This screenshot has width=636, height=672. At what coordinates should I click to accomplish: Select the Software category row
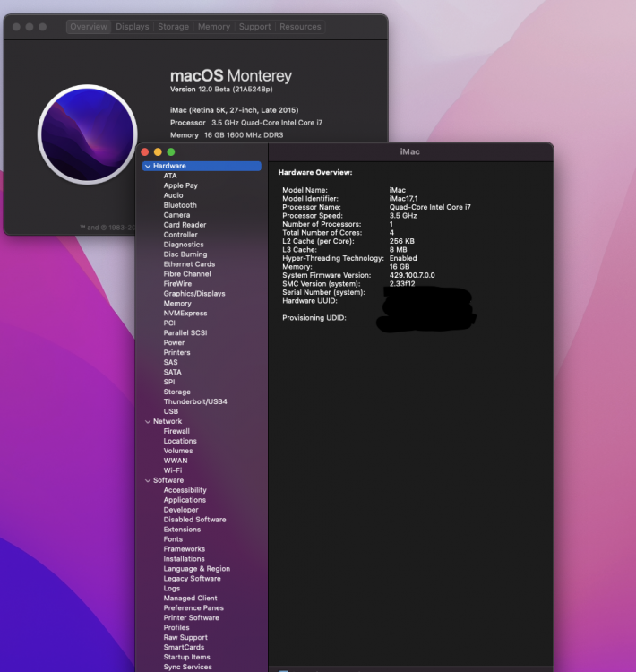(168, 480)
